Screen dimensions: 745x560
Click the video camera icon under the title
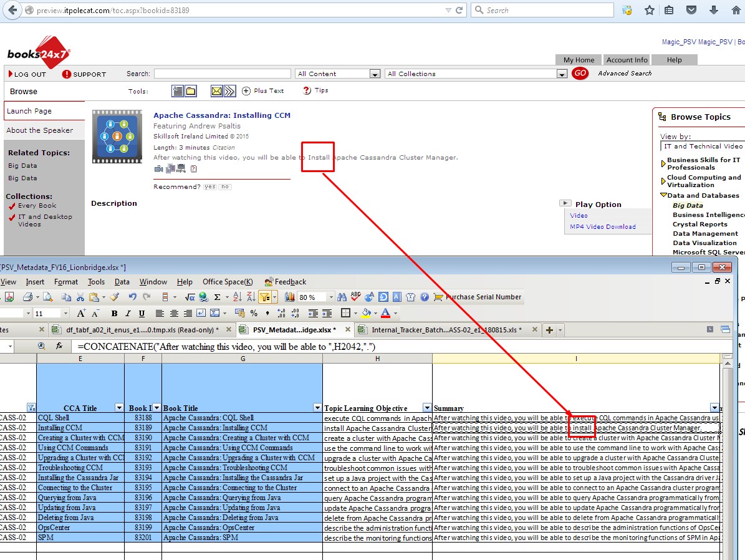point(159,169)
